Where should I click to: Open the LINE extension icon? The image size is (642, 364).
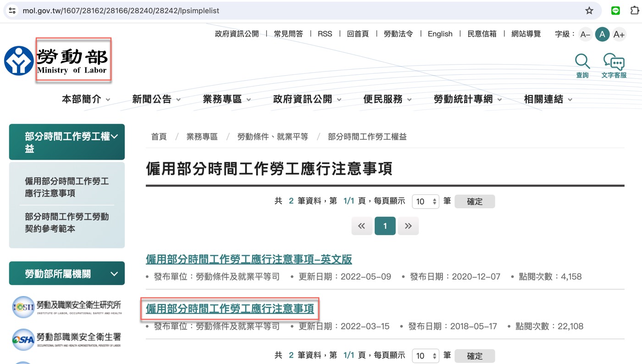point(615,11)
